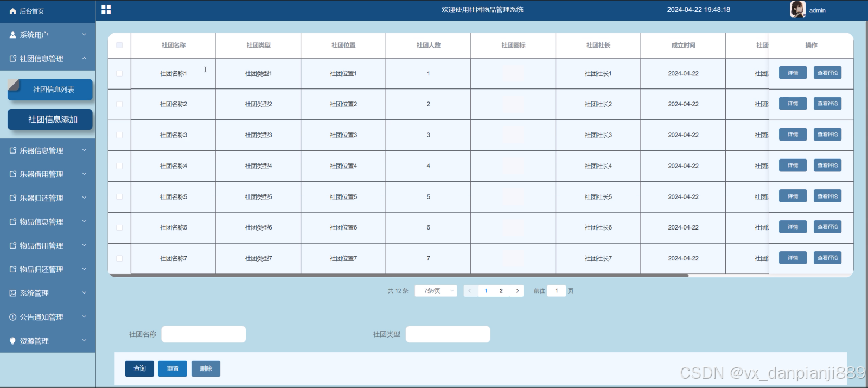The image size is (868, 388).
Task: Check the row for 社团名称5
Action: (119, 197)
